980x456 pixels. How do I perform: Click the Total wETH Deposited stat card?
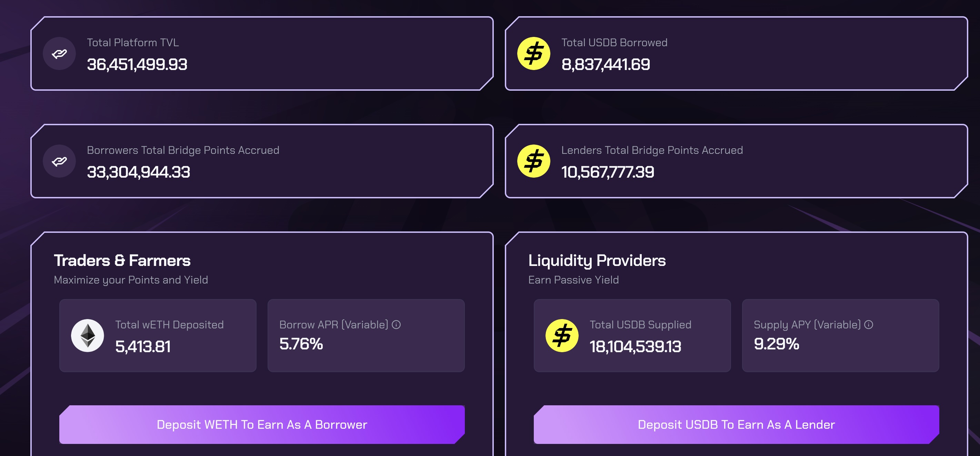158,336
